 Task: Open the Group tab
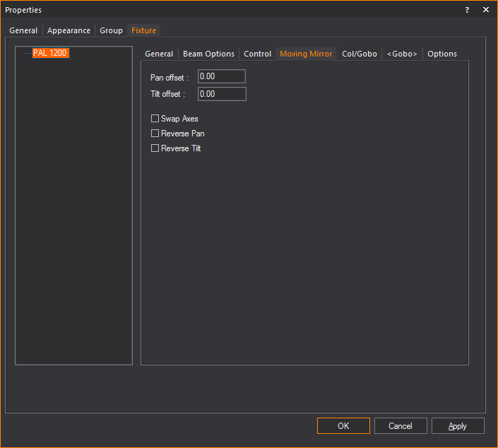tap(111, 30)
